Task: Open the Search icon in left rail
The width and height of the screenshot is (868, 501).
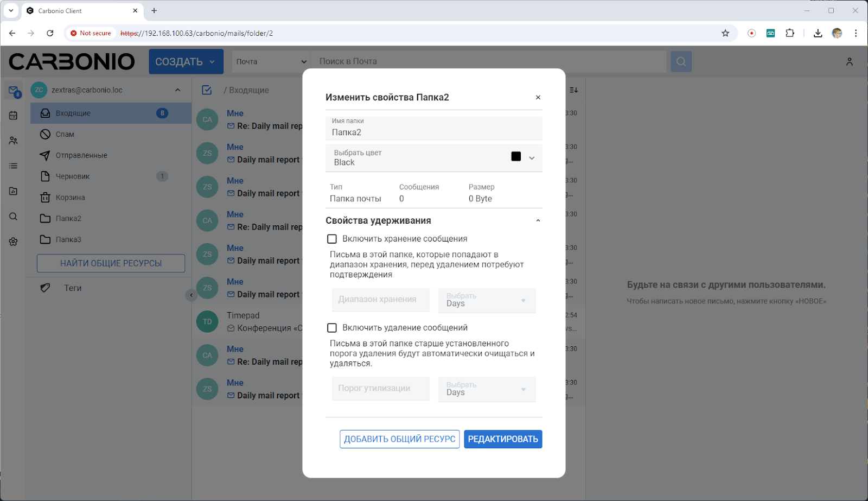Action: click(14, 217)
